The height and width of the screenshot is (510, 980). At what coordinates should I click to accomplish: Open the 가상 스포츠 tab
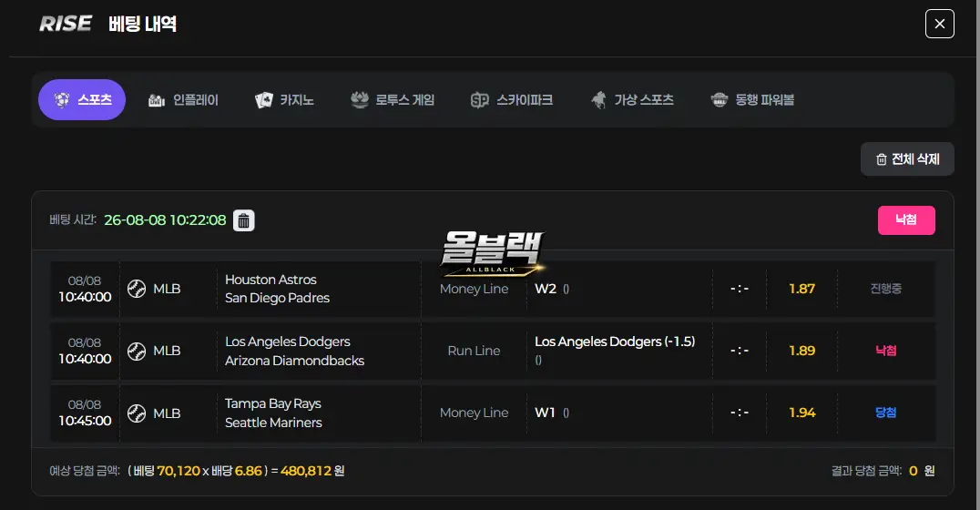pos(632,100)
